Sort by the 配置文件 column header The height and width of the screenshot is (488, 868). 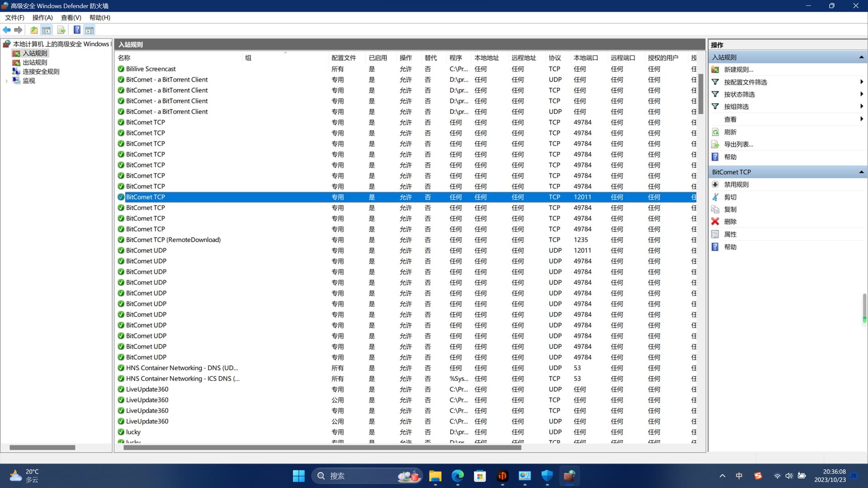pyautogui.click(x=347, y=58)
